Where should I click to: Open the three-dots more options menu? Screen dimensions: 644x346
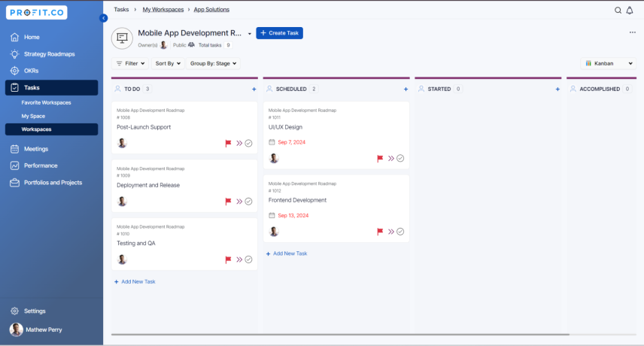[x=633, y=32]
